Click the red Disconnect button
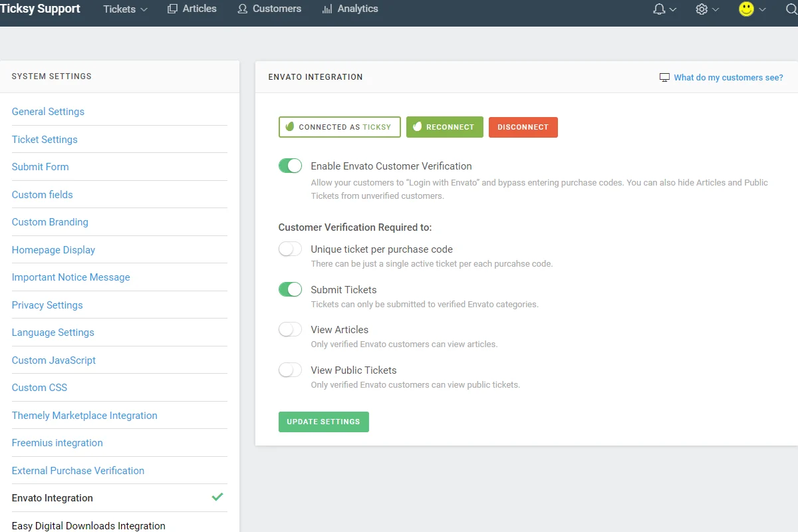The image size is (798, 532). pyautogui.click(x=523, y=127)
